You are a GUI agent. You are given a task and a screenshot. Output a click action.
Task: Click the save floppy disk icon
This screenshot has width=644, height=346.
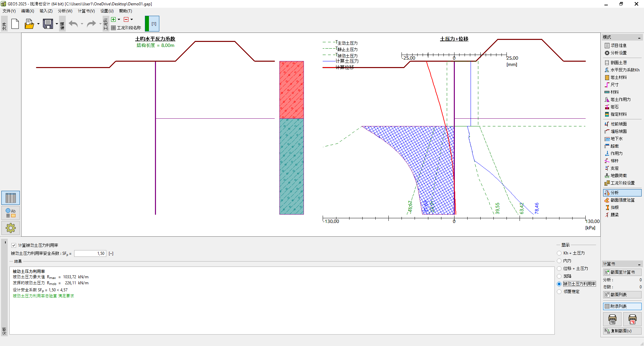tap(48, 24)
